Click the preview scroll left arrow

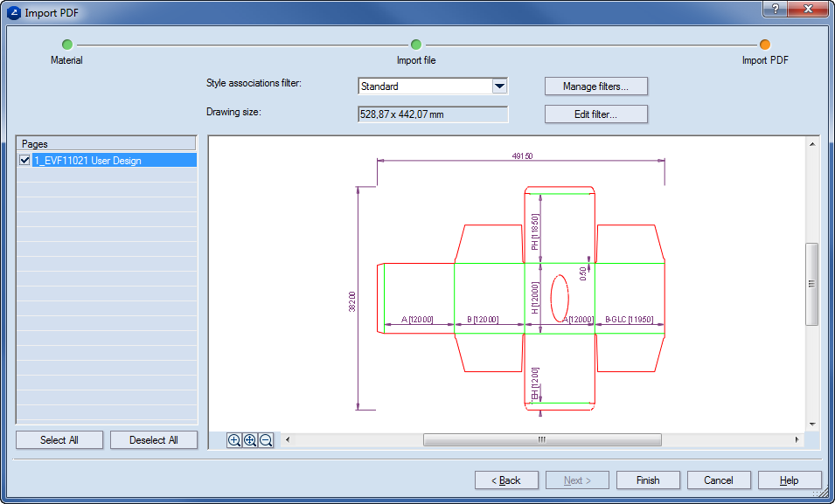pos(289,439)
